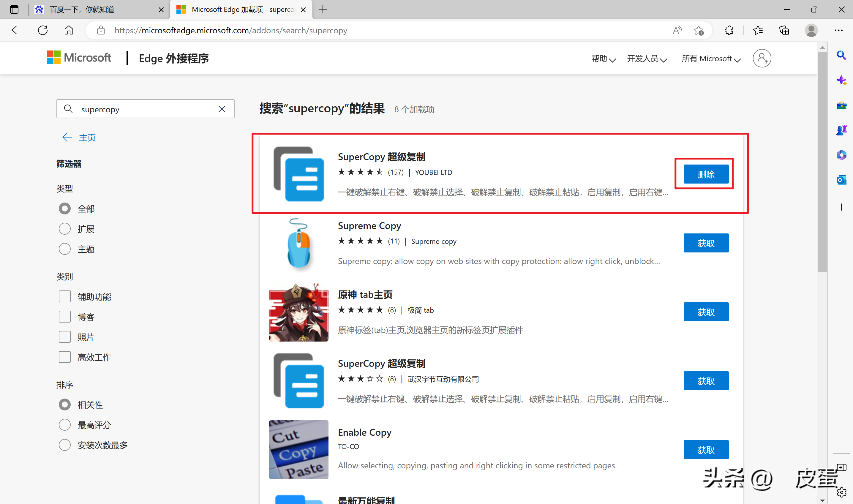The image size is (853, 504).
Task: Check the 高效工作 category box
Action: [x=64, y=357]
